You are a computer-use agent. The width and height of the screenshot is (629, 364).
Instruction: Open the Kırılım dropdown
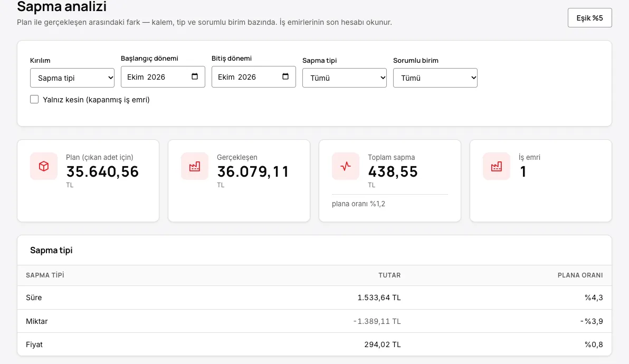[x=72, y=78]
